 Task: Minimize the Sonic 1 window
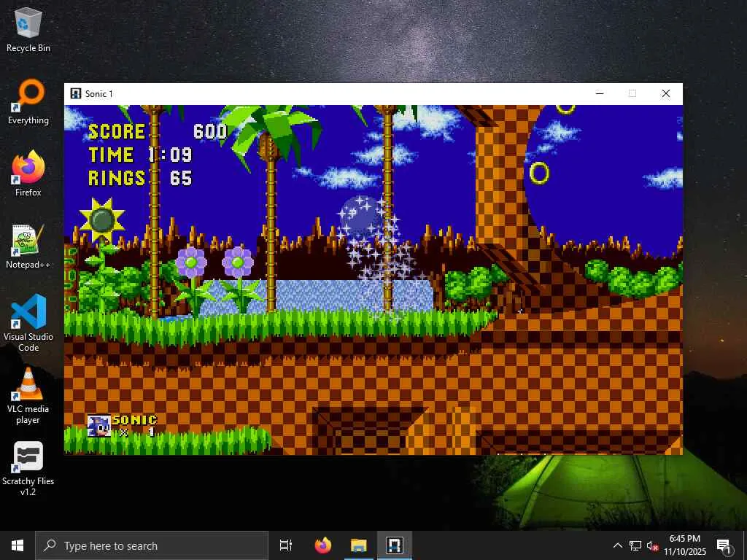600,93
